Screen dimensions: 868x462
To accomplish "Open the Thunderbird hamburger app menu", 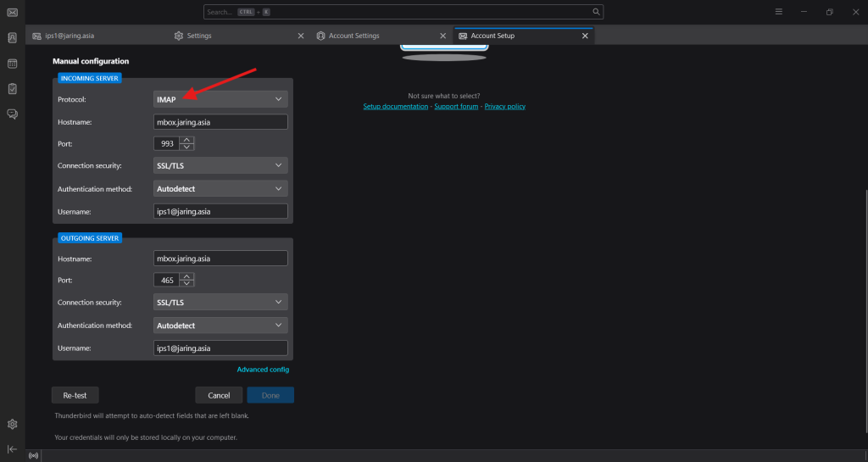I will [778, 12].
